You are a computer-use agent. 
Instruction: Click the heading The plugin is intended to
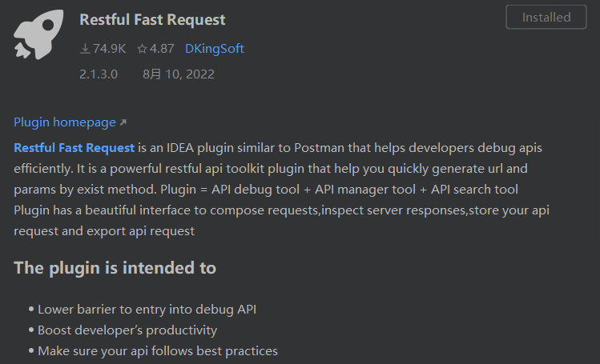click(x=115, y=268)
